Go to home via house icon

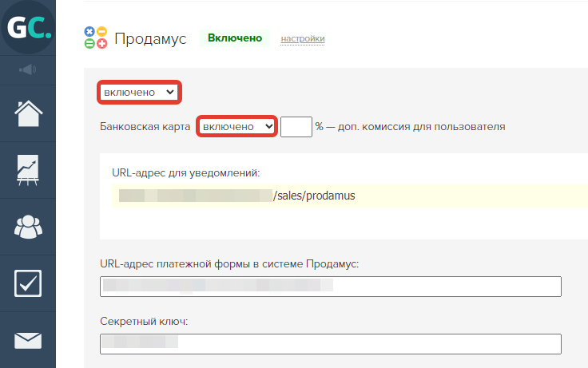coord(28,113)
